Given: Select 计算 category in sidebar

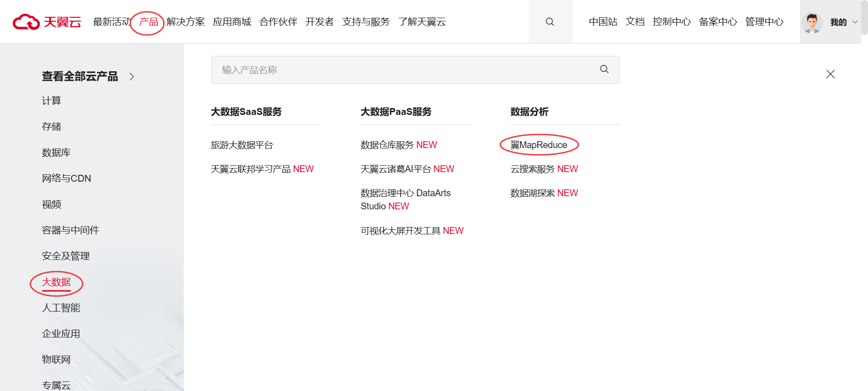Looking at the screenshot, I should tap(51, 100).
